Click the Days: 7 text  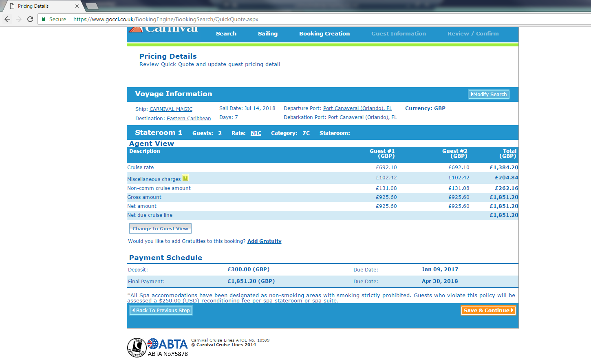(x=229, y=117)
